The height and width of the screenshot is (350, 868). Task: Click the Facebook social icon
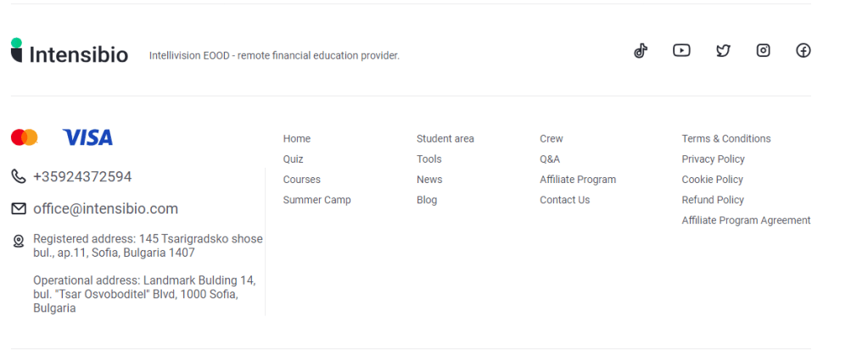(x=804, y=51)
